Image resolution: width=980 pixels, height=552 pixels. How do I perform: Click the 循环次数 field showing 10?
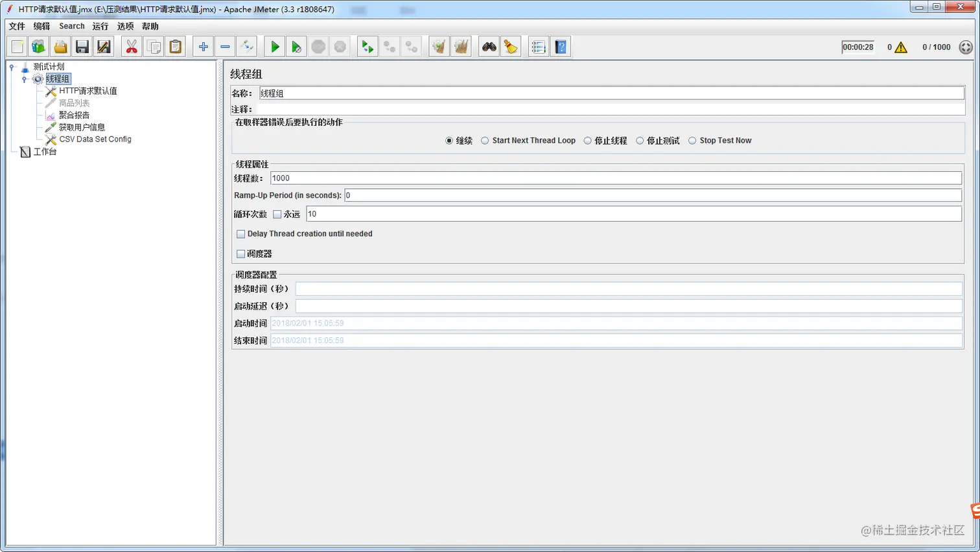(634, 214)
